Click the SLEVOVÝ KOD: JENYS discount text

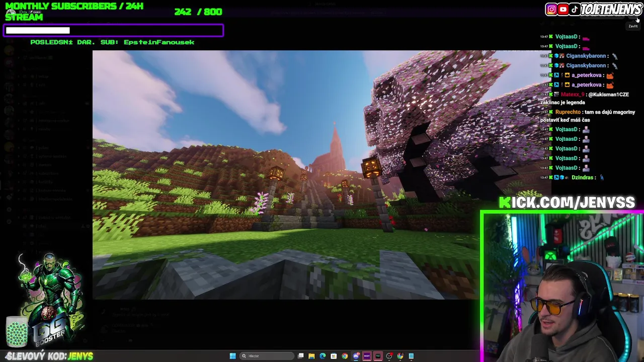coord(49,356)
